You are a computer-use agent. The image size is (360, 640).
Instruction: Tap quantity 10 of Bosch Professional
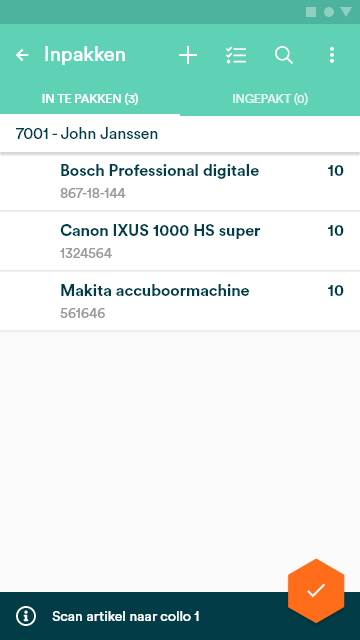click(x=336, y=171)
